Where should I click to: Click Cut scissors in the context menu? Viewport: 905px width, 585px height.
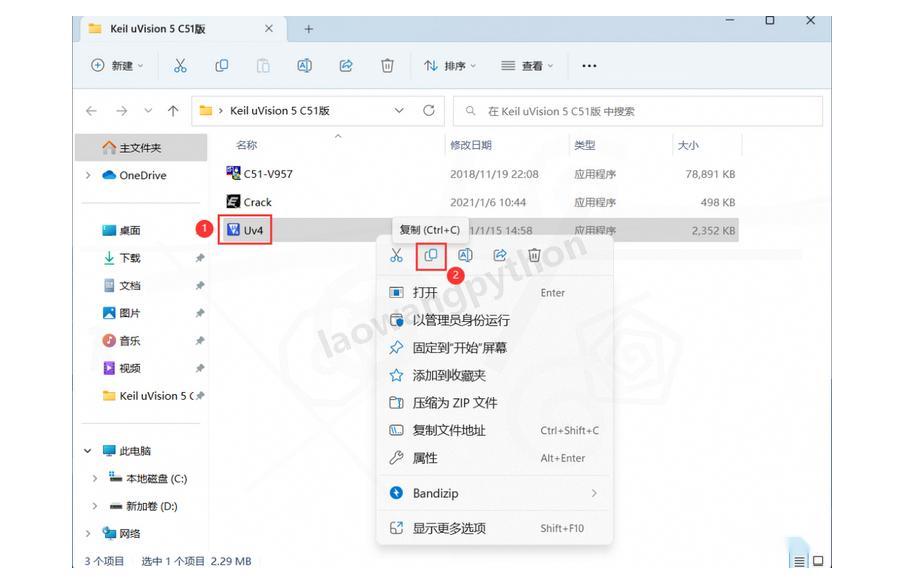point(396,256)
